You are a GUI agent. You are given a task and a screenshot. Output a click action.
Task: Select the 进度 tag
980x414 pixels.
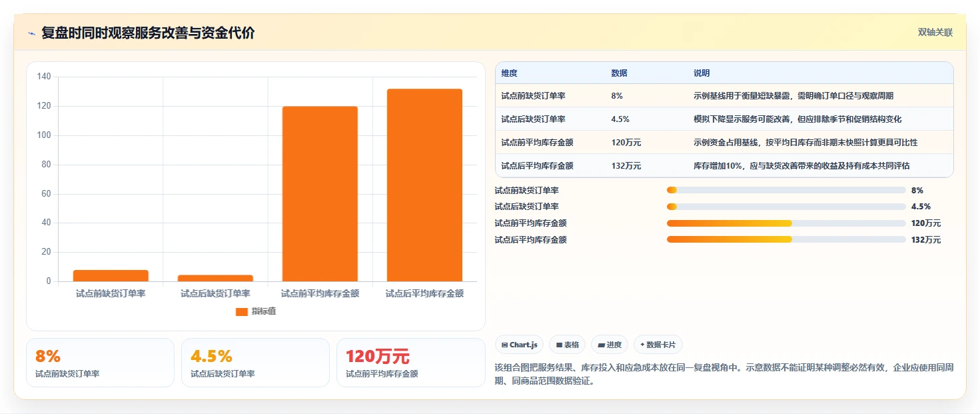click(x=610, y=345)
